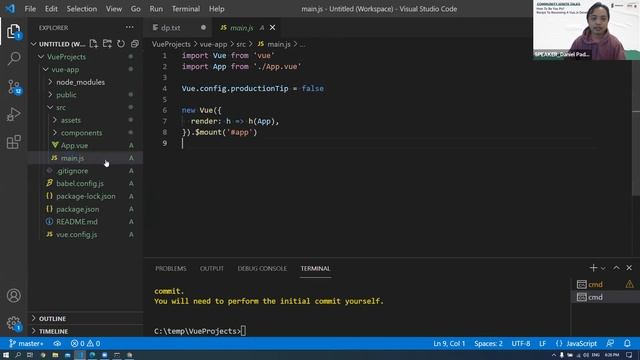Open the Extensions view icon

(13, 142)
